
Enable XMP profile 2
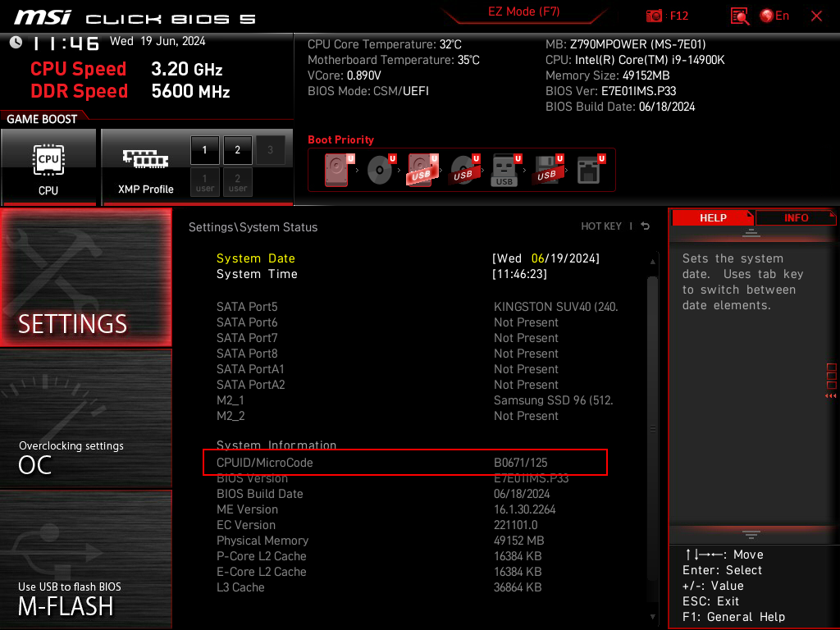[x=237, y=150]
